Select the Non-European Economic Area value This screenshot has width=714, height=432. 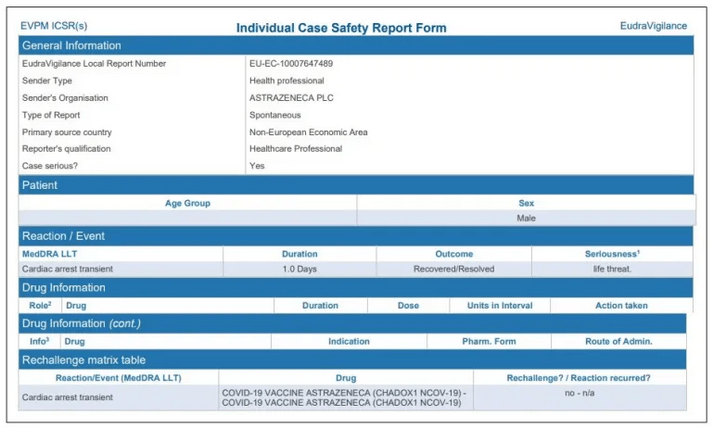point(309,132)
